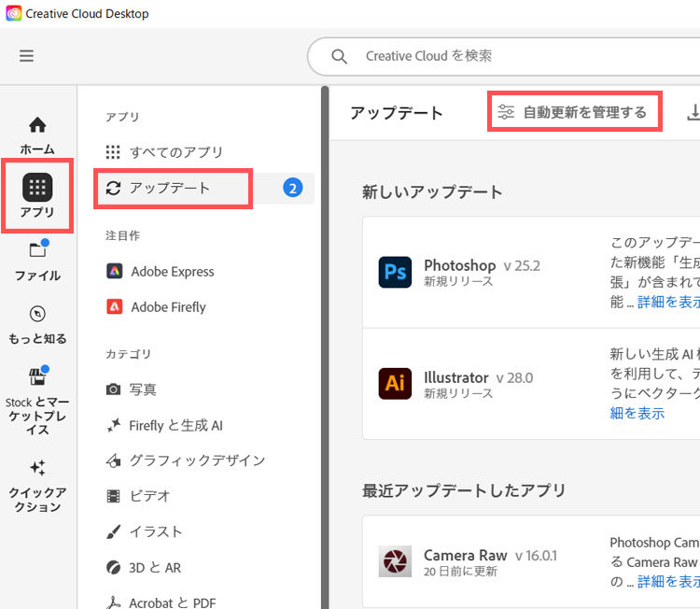The height and width of the screenshot is (609, 700).
Task: Click 20 日前に更新 under Camera Raw
Action: (460, 572)
